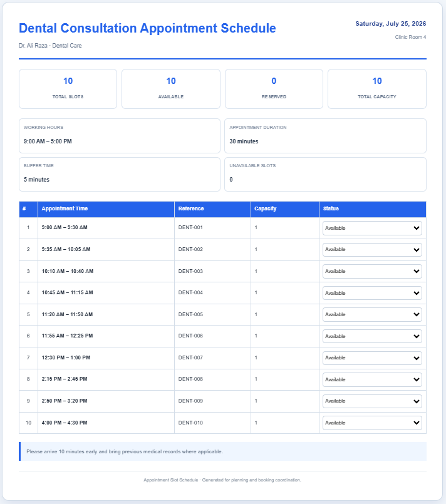Click the Working Hours value 9:00 AM – 5:00 PM
Image resolution: width=446 pixels, height=504 pixels.
click(48, 141)
